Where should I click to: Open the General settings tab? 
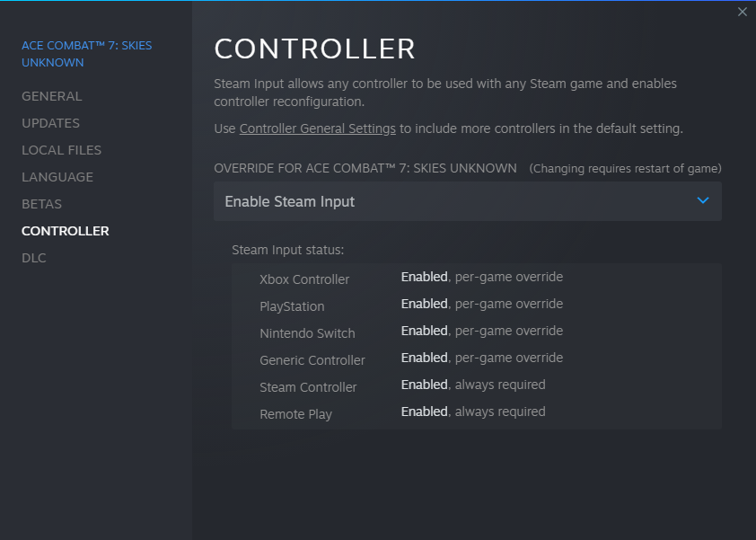[51, 96]
